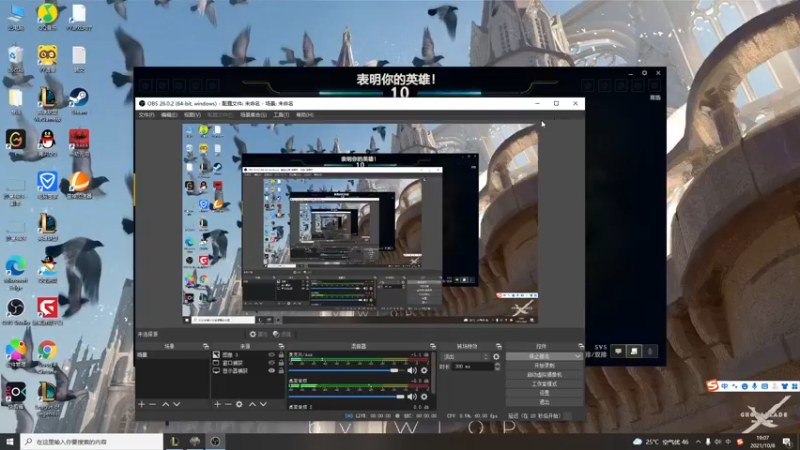Add a new scene with plus button
Screen dimensions: 800x450
pyautogui.click(x=141, y=404)
